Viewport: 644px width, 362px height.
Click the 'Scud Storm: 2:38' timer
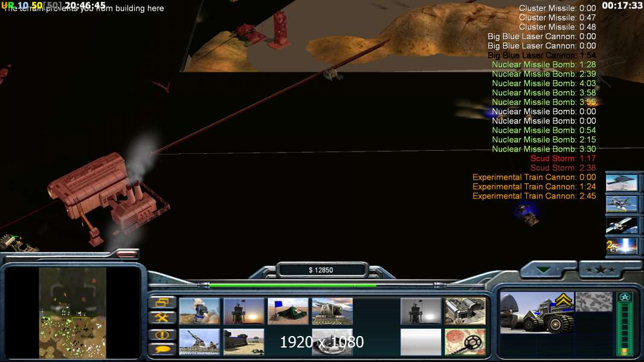tap(563, 168)
